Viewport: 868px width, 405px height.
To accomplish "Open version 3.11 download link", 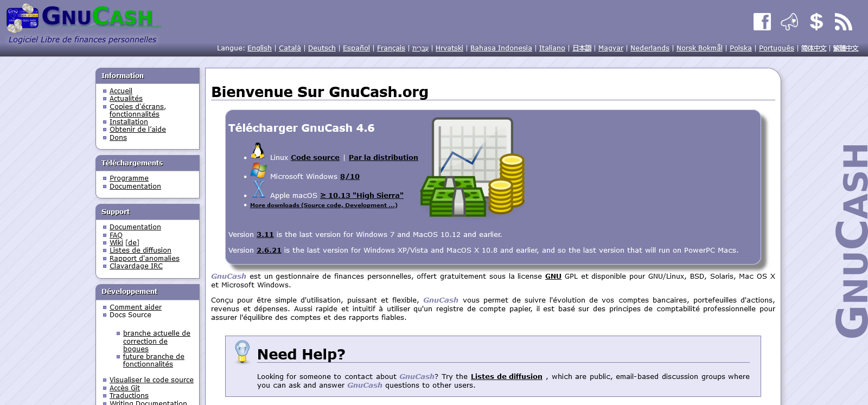I will coord(265,235).
